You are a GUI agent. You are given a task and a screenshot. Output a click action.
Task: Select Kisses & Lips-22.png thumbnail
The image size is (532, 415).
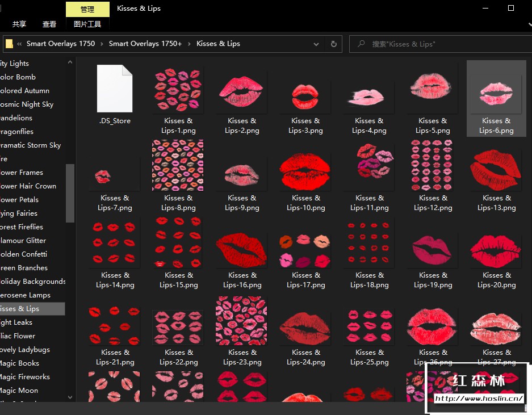coord(178,328)
